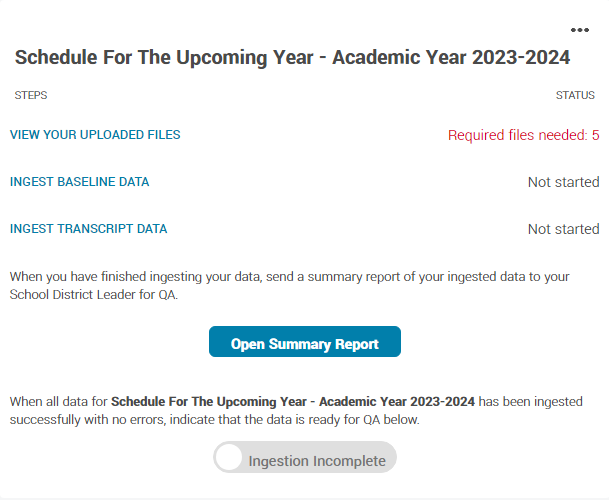
Task: Open the Ingest Baseline Data step
Action: tap(79, 182)
